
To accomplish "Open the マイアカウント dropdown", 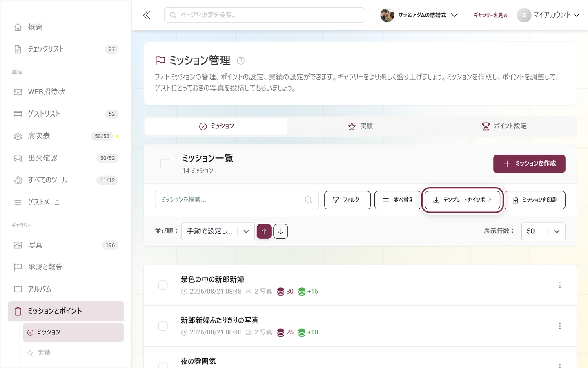I will [x=548, y=15].
